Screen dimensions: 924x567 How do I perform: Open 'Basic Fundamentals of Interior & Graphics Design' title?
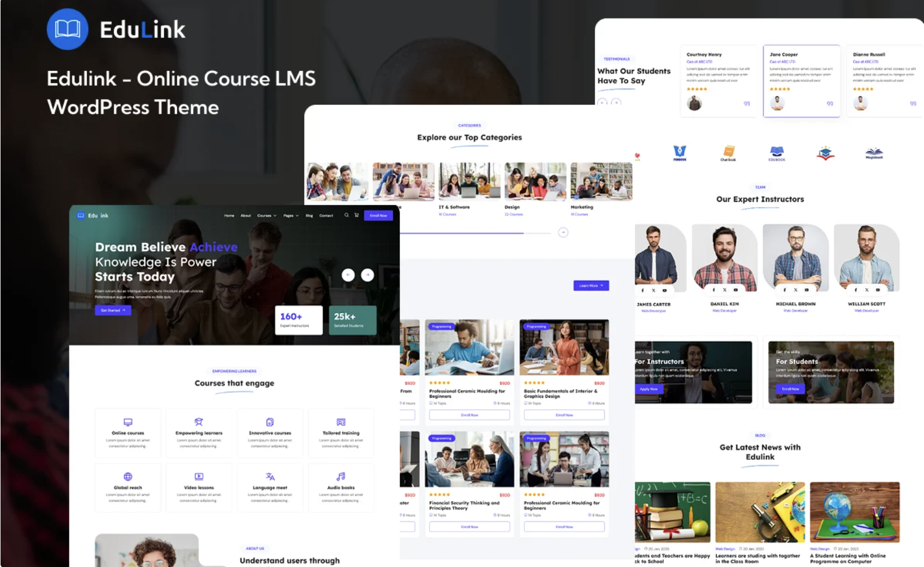pos(560,394)
